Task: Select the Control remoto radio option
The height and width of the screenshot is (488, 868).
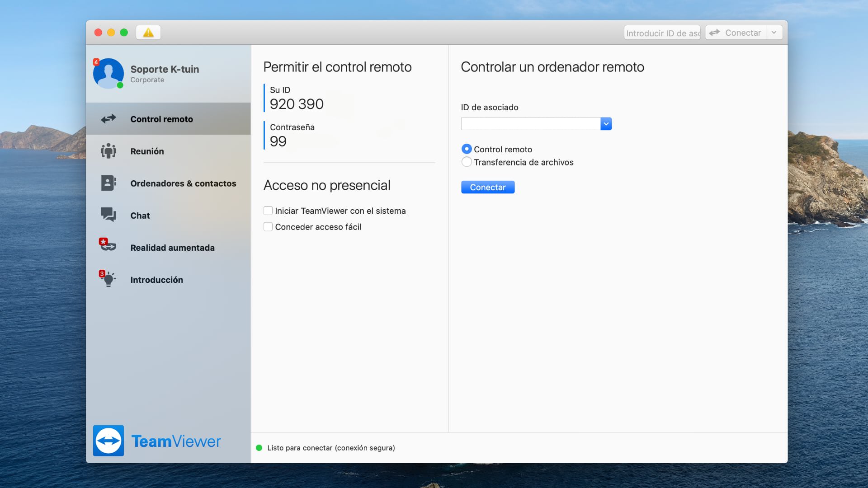Action: coord(467,149)
